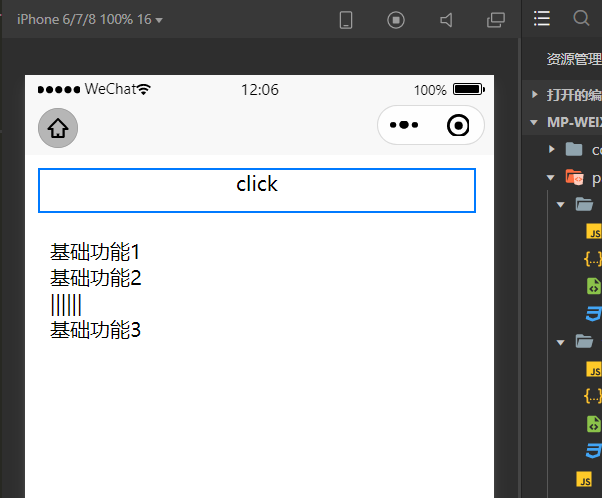Mute the simulator sound with speaker icon

[446, 19]
